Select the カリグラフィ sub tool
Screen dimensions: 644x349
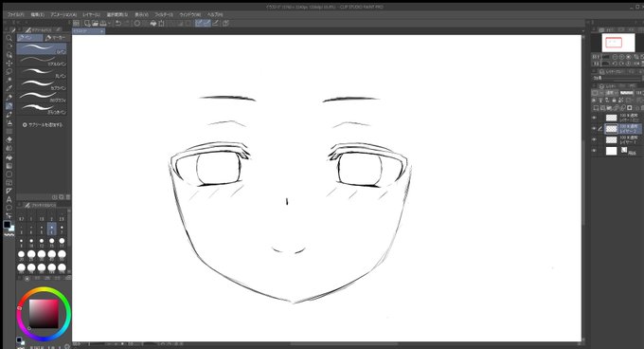point(42,97)
